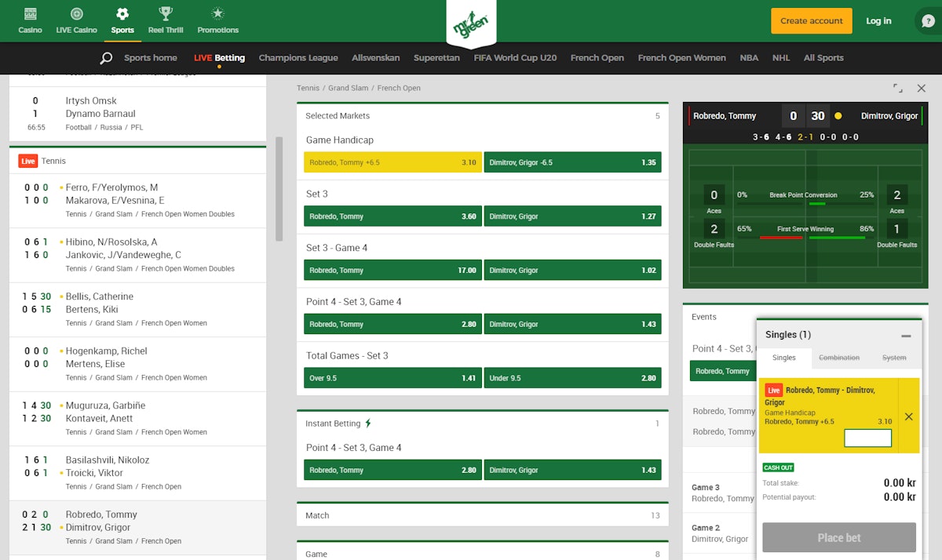Minimize the betslip panel

click(906, 336)
